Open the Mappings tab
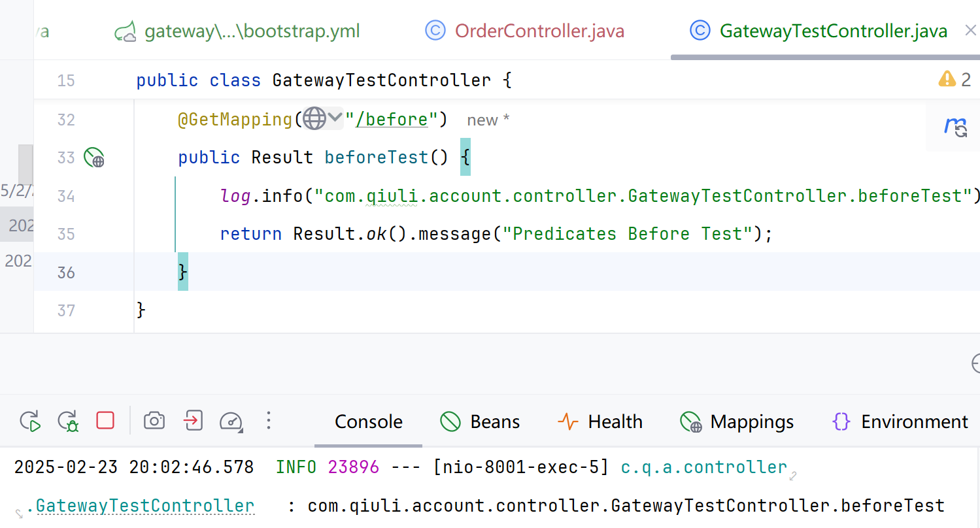 pyautogui.click(x=737, y=422)
